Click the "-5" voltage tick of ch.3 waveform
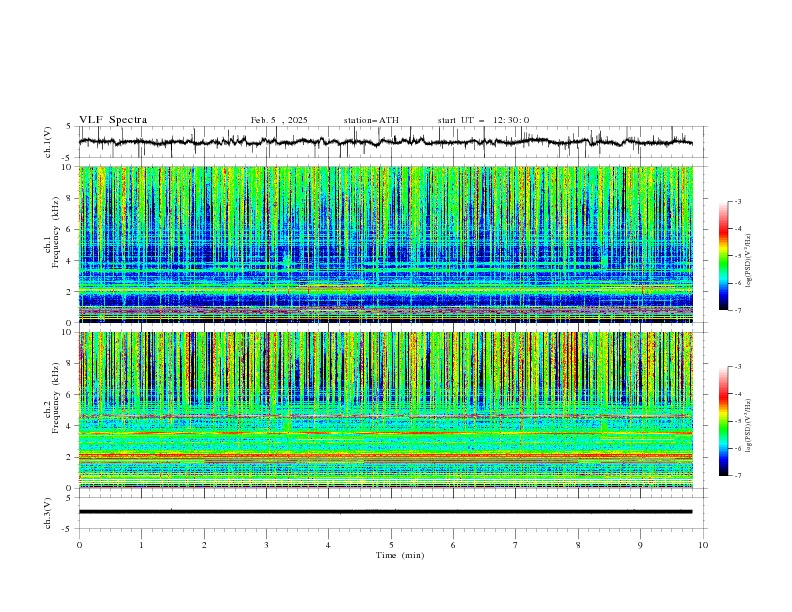 [67, 529]
